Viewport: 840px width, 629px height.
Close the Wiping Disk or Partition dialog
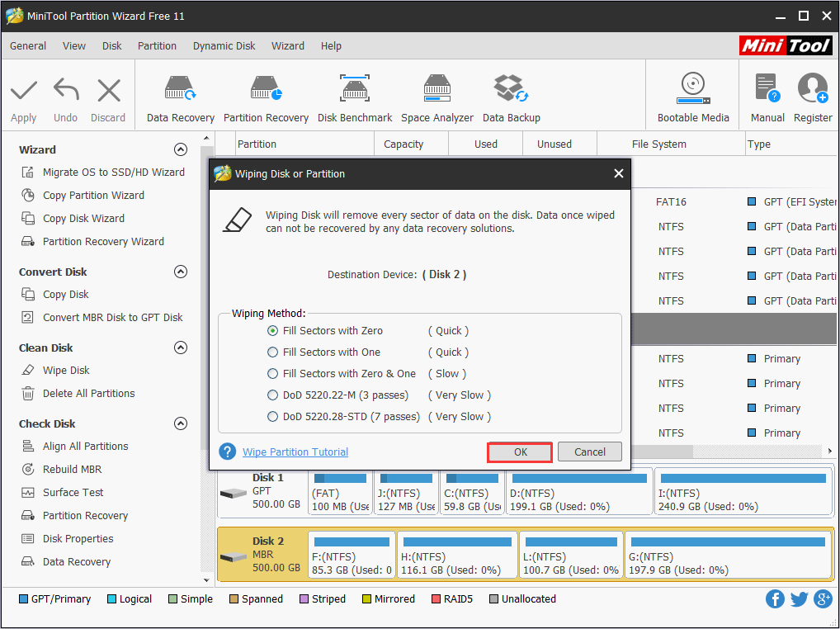[618, 173]
